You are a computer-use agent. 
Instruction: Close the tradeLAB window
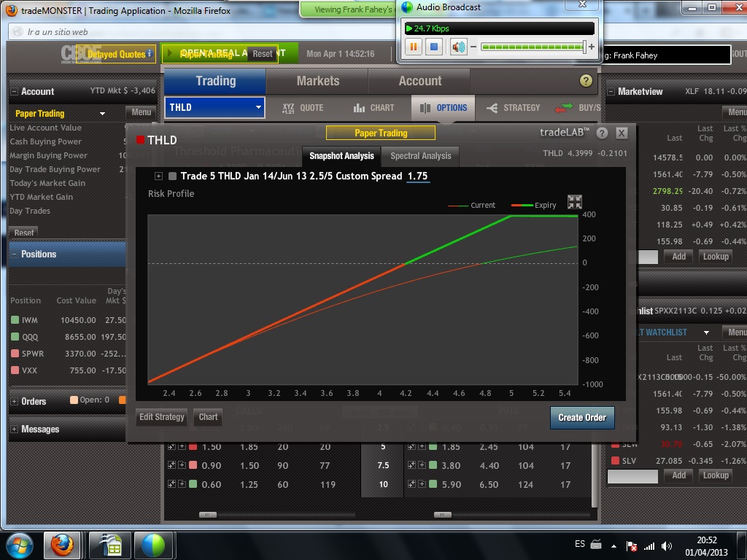[622, 133]
